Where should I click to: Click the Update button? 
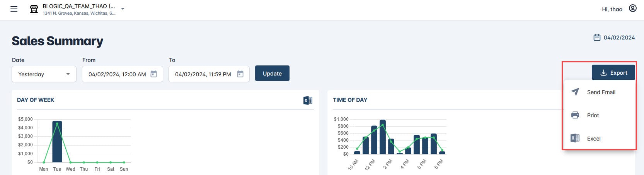point(272,74)
